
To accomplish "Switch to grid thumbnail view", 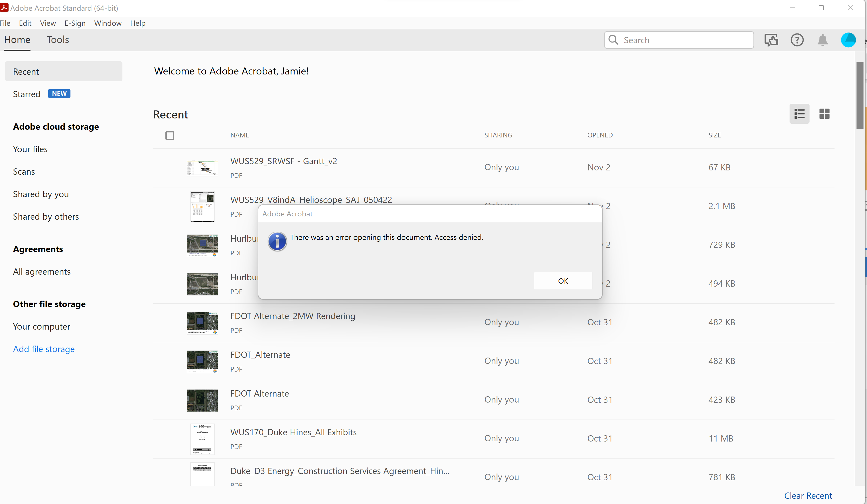I will point(824,113).
